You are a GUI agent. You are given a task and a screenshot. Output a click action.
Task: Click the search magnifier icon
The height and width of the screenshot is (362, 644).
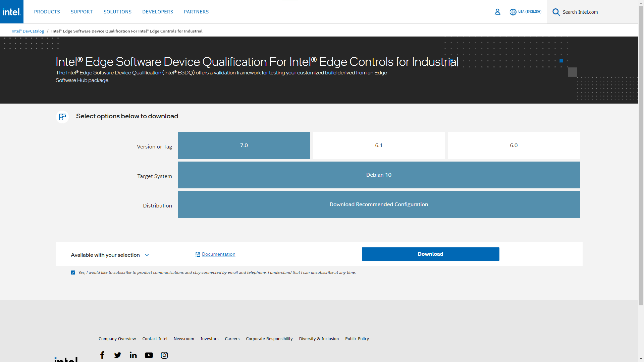(556, 12)
